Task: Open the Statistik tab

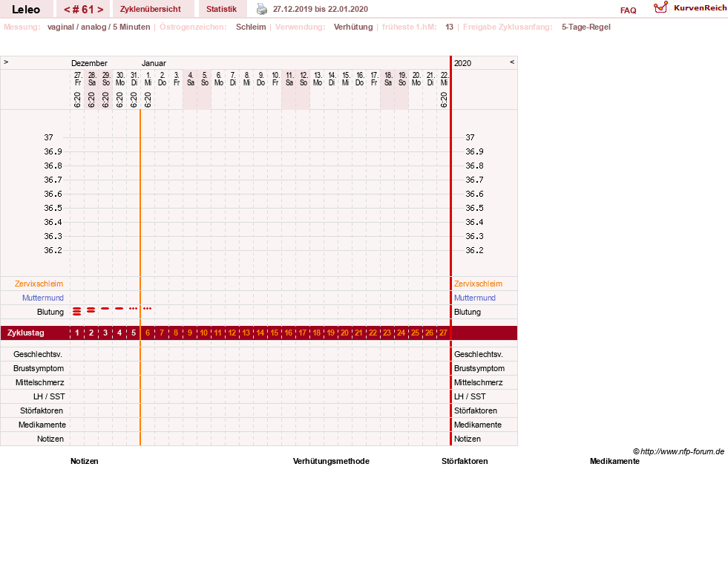Action: point(221,10)
